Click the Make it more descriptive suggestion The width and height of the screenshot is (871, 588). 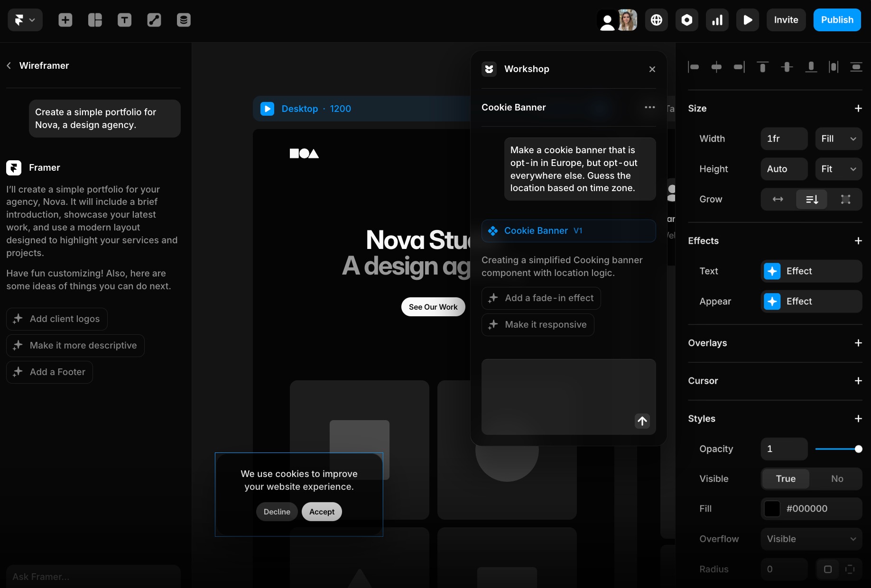coord(75,346)
